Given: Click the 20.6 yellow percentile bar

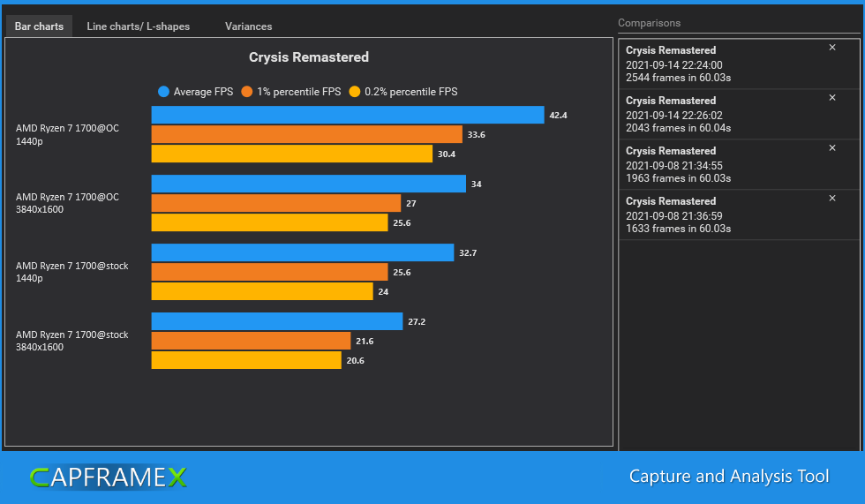Looking at the screenshot, I should coord(246,360).
